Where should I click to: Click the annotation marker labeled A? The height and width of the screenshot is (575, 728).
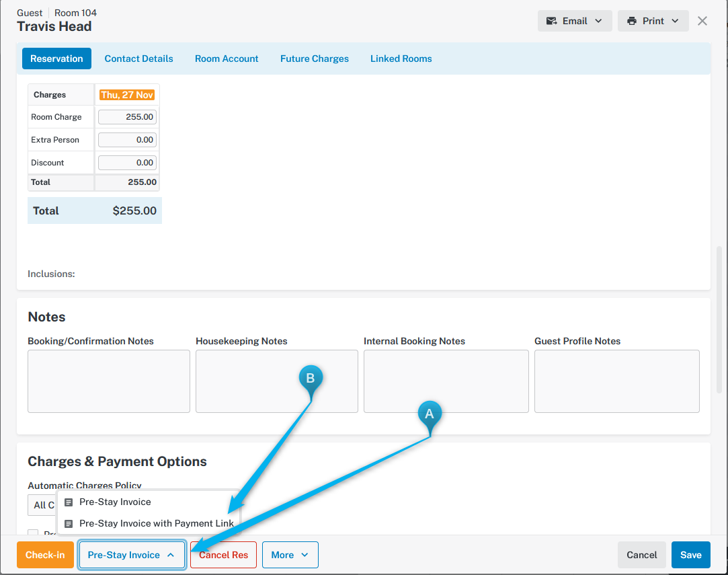[430, 414]
